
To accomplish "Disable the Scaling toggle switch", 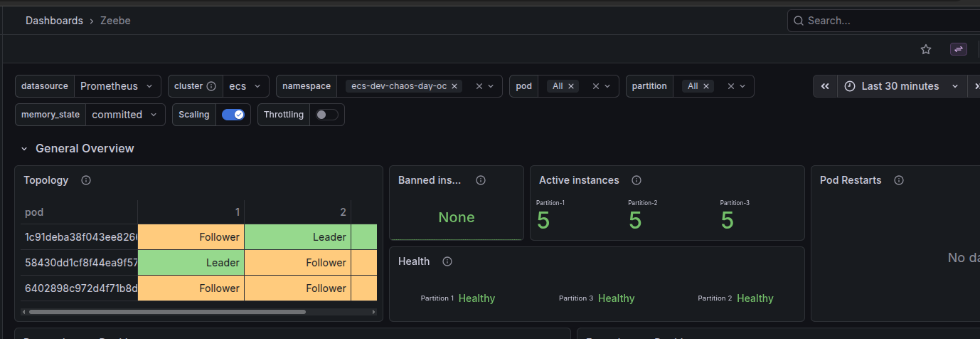I will [233, 115].
